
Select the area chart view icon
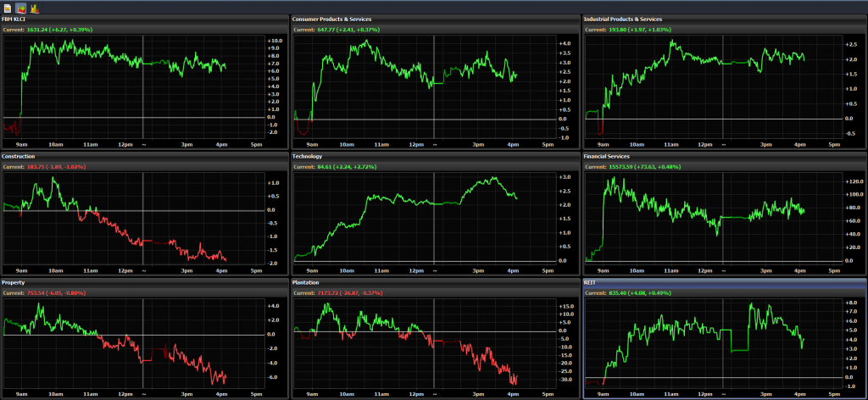click(x=20, y=8)
